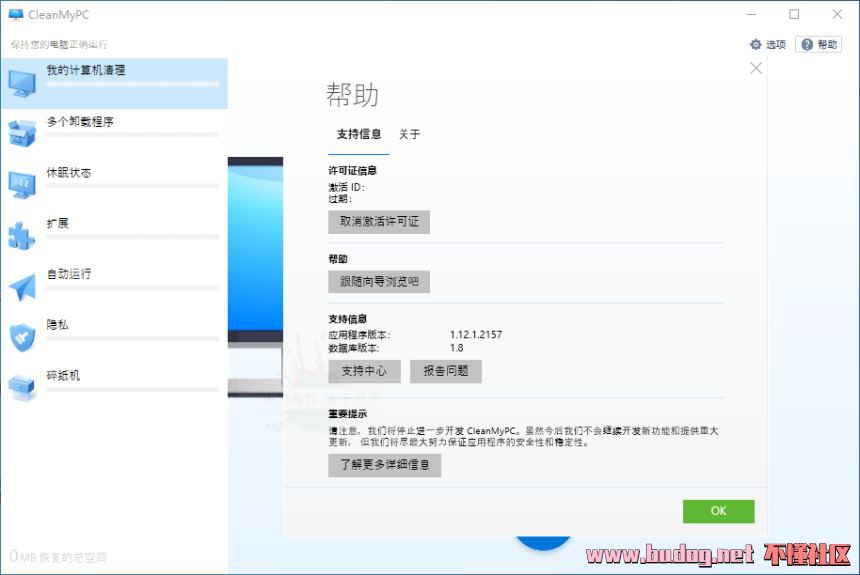The width and height of the screenshot is (860, 575).
Task: Click the options gear icon
Action: click(756, 44)
